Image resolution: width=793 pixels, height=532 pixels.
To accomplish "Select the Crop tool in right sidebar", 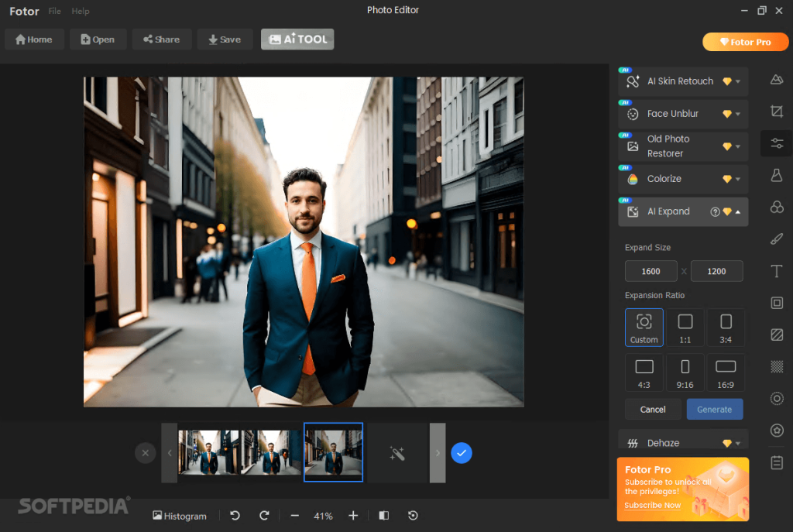I will (x=777, y=112).
